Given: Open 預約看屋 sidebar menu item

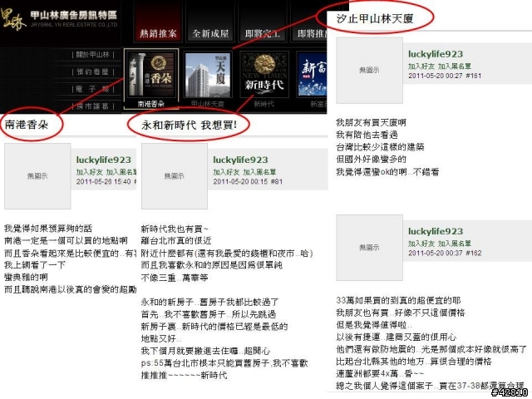Looking at the screenshot, I should click(92, 71).
